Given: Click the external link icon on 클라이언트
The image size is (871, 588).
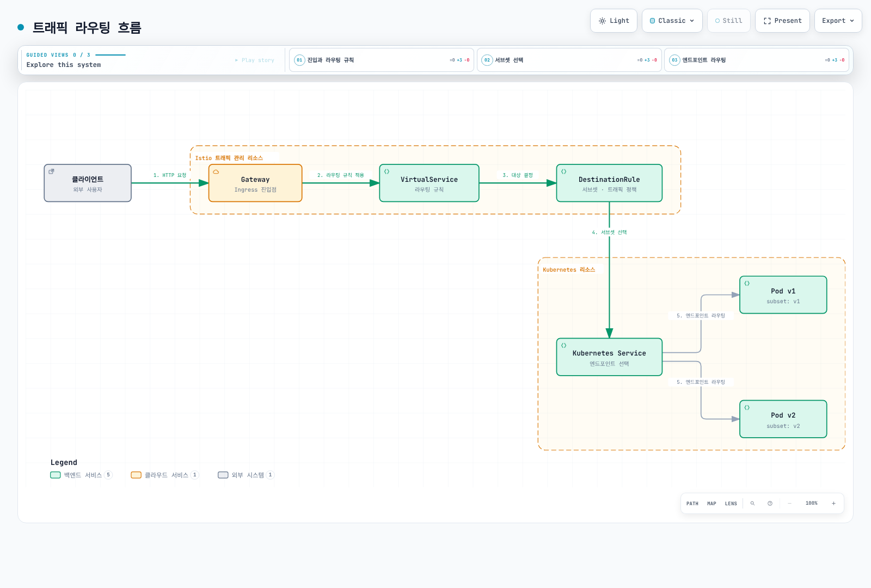Looking at the screenshot, I should tap(51, 171).
